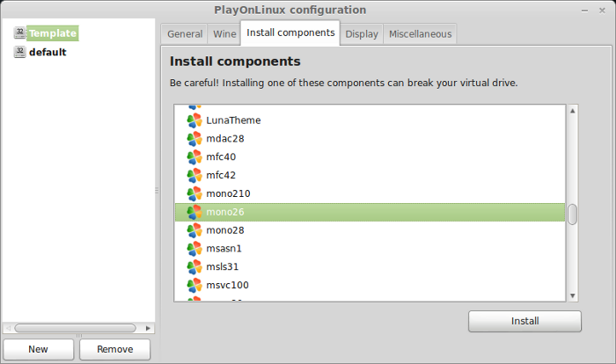Click the mdac28 component icon

pos(194,139)
